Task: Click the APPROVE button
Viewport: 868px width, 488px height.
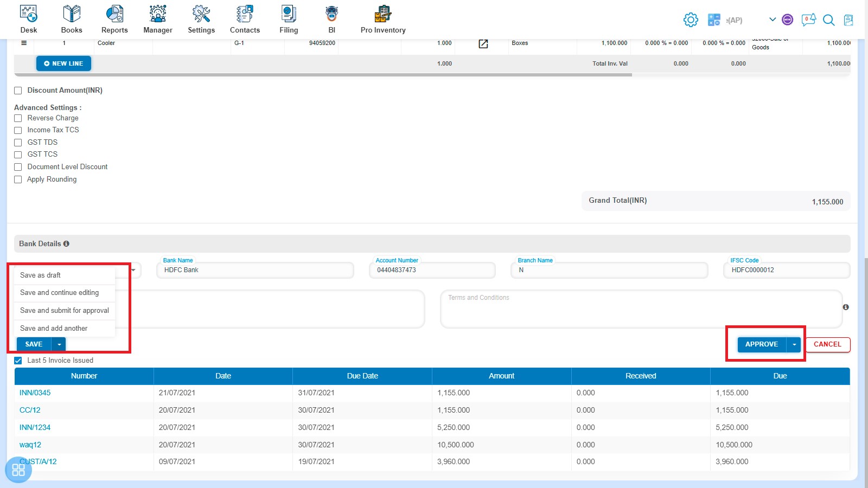Action: [x=762, y=344]
